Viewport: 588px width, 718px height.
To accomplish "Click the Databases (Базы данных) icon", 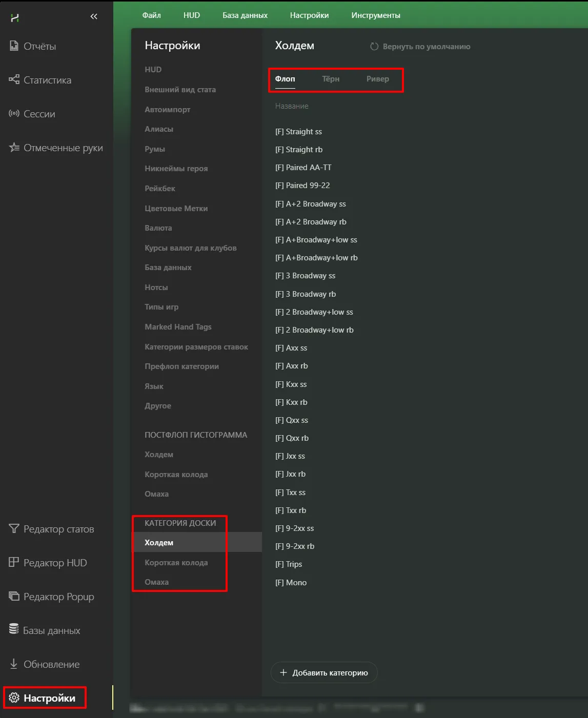I will [14, 630].
